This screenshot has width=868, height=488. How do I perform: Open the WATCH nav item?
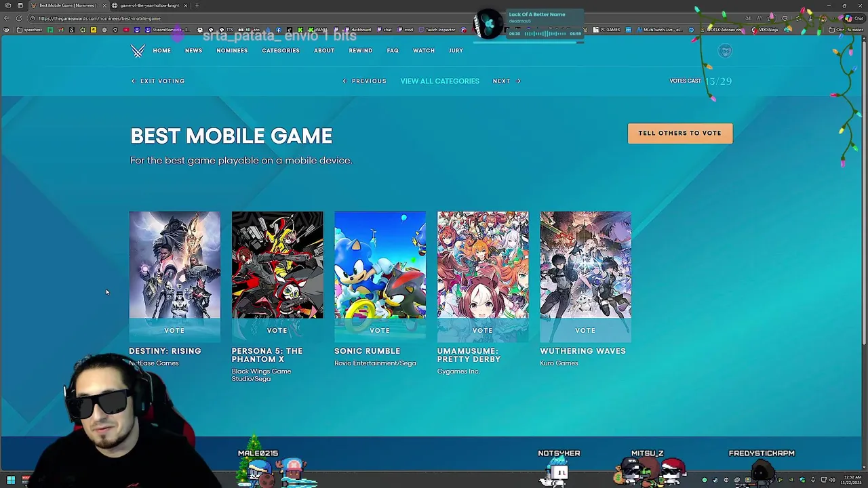click(424, 51)
